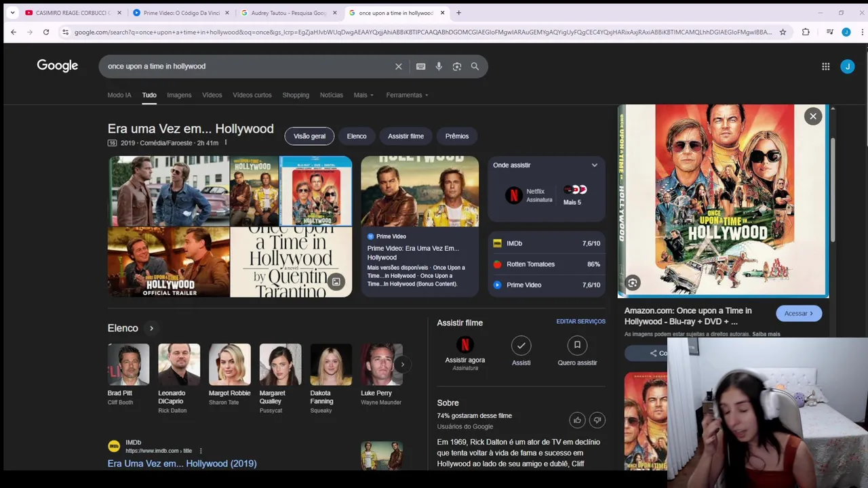Viewport: 868px width, 488px height.
Task: Open the Ferramentas dropdown
Action: tap(407, 95)
